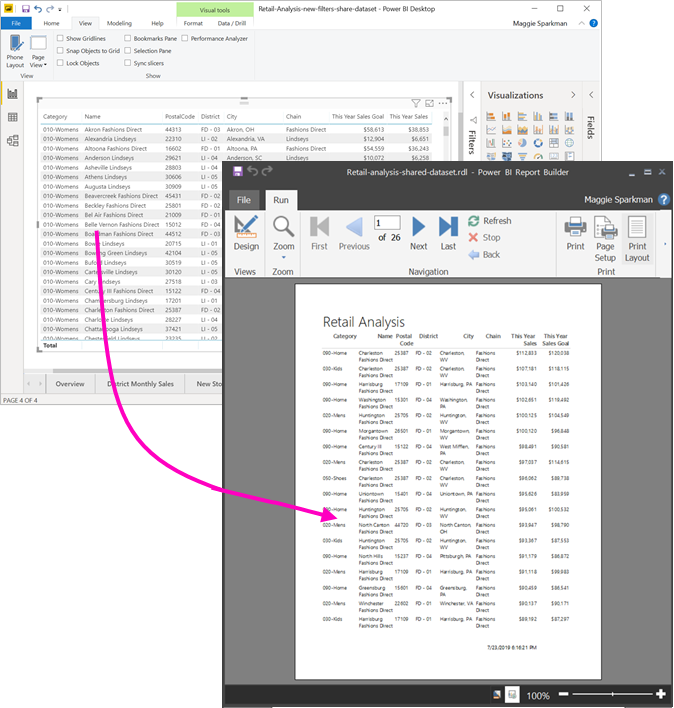
Task: Select Pie chart visualization
Action: (522, 143)
